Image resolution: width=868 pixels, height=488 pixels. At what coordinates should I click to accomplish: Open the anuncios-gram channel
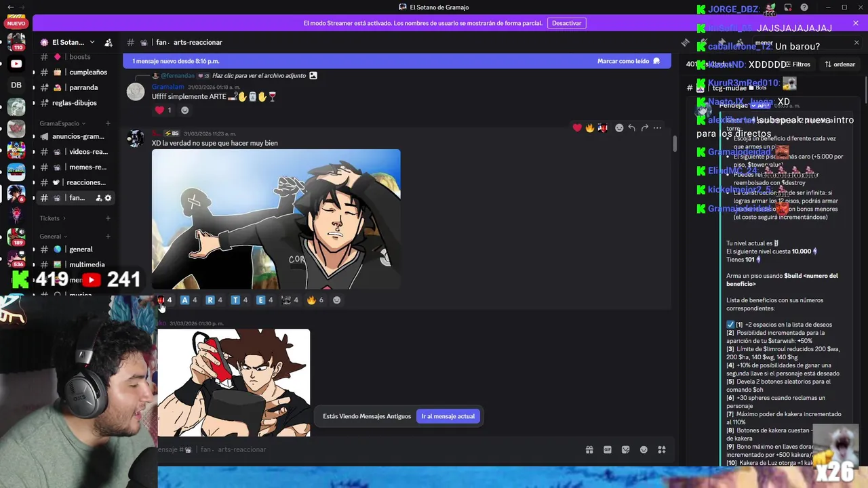tap(76, 136)
